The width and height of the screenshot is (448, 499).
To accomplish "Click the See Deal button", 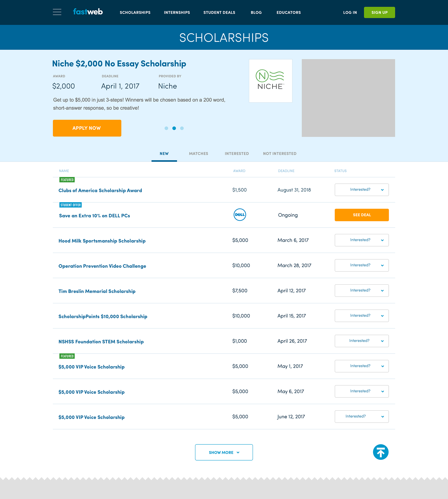I will click(361, 215).
